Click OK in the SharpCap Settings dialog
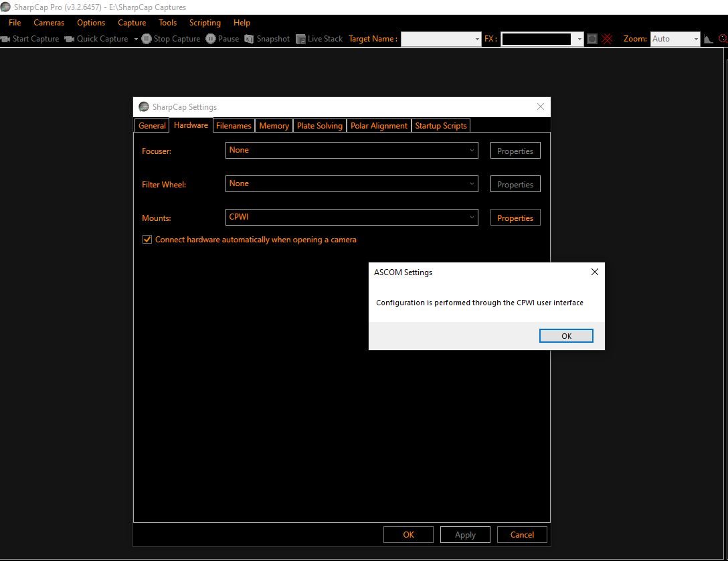728x561 pixels. coord(409,534)
